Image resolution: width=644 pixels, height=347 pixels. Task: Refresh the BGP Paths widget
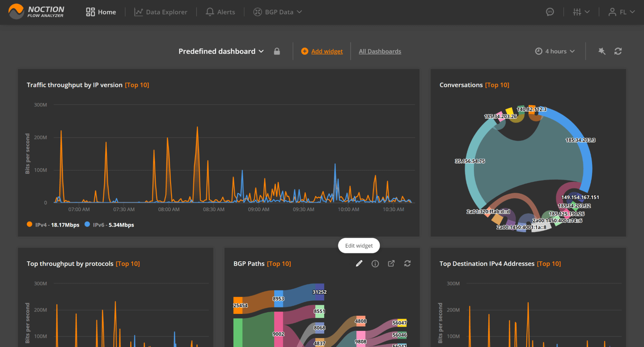tap(407, 264)
